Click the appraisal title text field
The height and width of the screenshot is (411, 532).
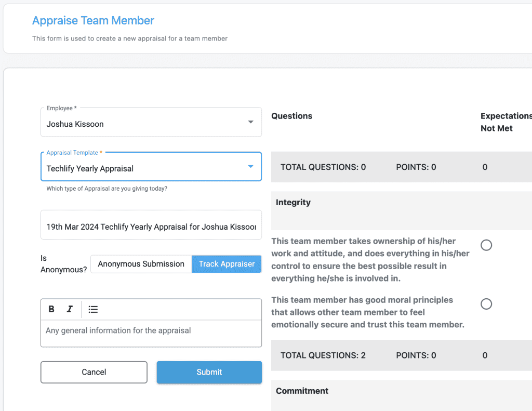151,227
